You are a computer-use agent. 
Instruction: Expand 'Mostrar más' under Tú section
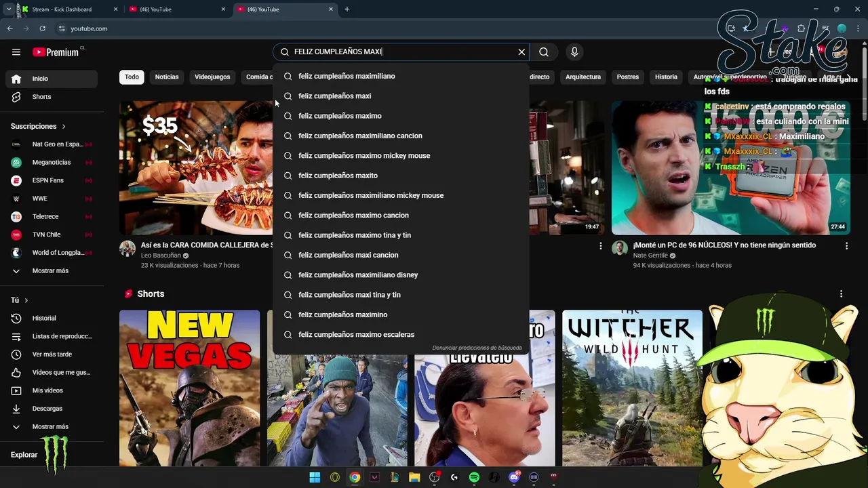[x=52, y=427]
